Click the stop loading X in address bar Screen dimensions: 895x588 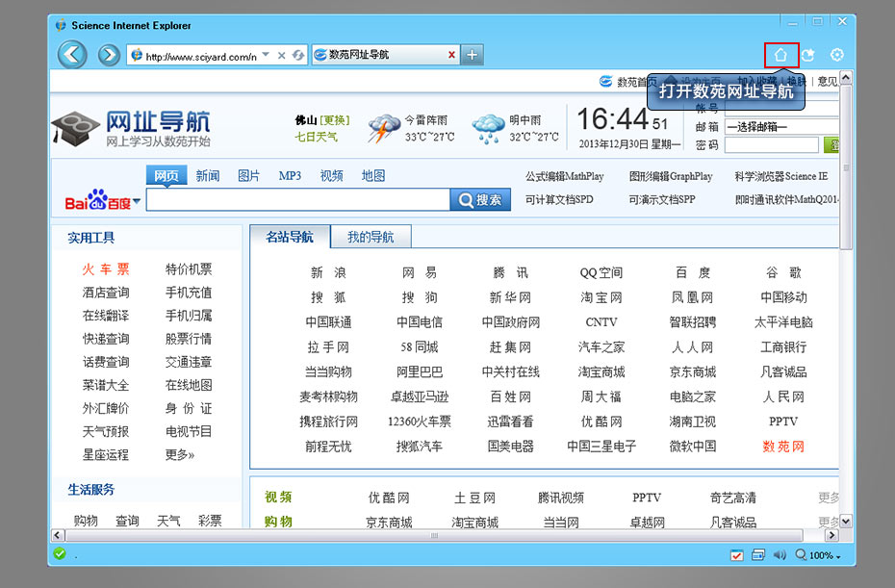tap(281, 56)
